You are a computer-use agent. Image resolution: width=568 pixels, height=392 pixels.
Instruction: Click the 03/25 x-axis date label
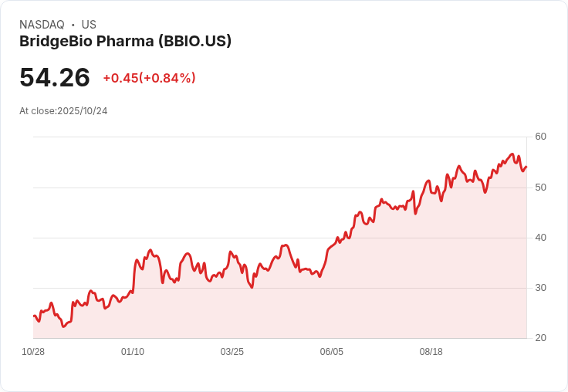232,352
